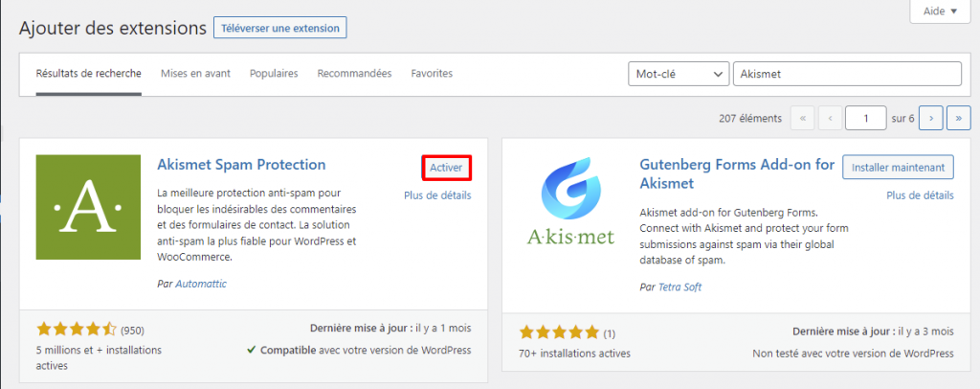980x389 pixels.
Task: Select the Recommandées tab
Action: click(x=354, y=74)
